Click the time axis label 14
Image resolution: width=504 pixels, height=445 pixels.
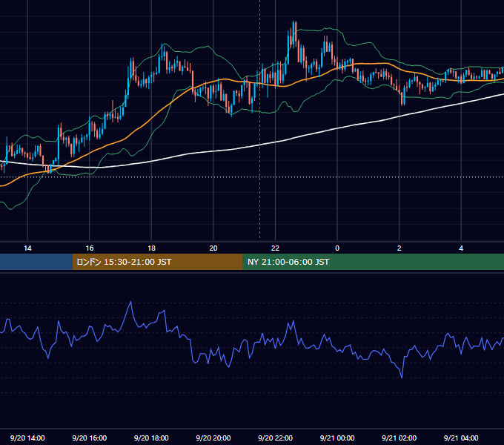(27, 248)
